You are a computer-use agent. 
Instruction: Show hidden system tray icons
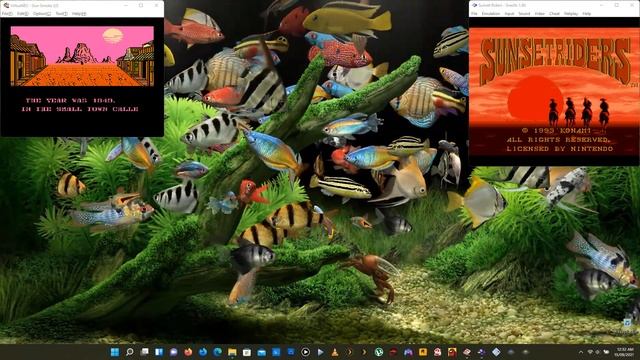tap(581, 352)
